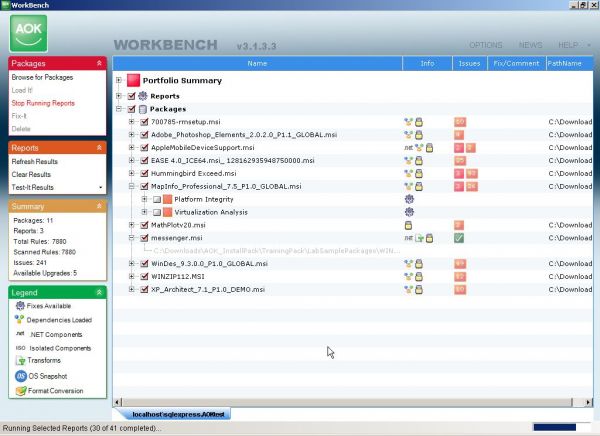
Task: Sort by the Name column header
Action: click(x=257, y=64)
